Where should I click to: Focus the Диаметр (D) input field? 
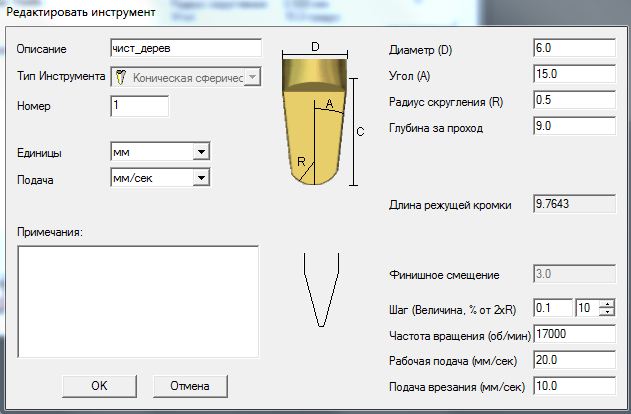(574, 48)
